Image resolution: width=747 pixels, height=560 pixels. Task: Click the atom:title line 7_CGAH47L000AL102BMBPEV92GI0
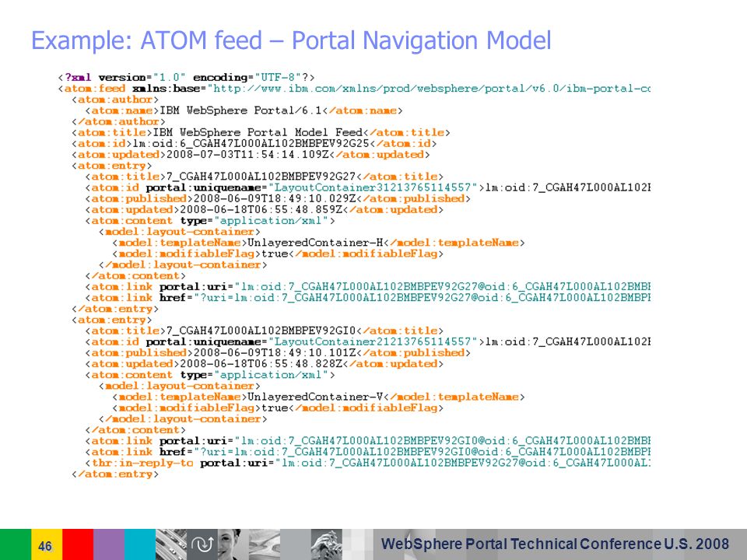265,331
